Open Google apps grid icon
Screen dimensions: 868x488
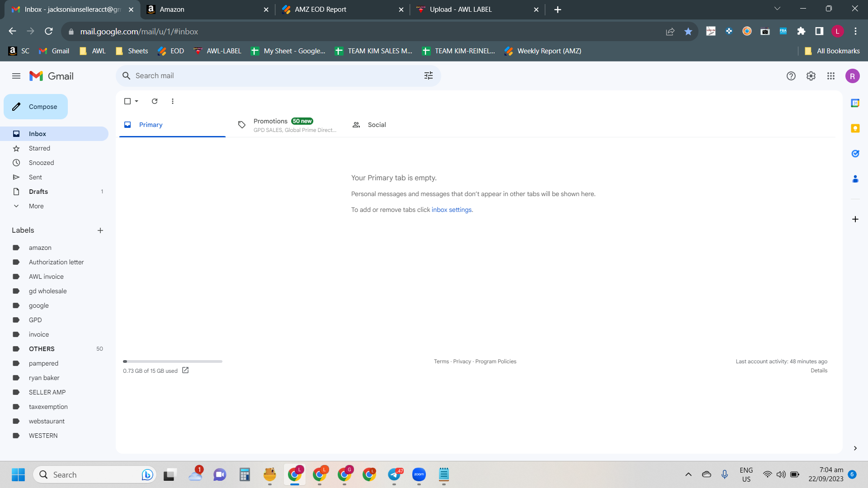[831, 76]
